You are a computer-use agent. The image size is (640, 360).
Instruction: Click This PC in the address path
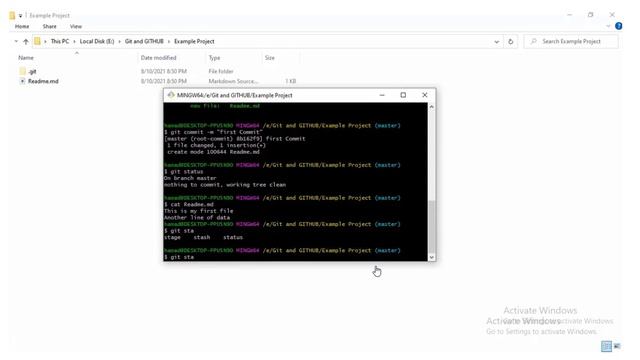[x=60, y=42]
